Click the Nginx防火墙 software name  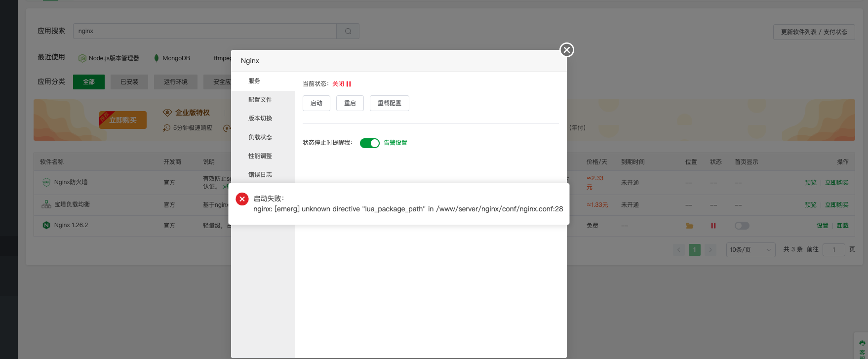71,182
